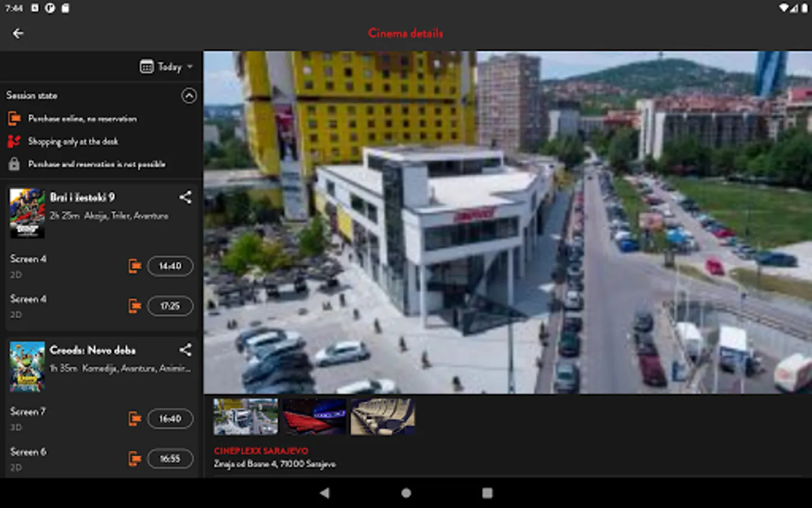Viewport: 812px width, 508px height.
Task: Click the Session state heading
Action: [32, 95]
